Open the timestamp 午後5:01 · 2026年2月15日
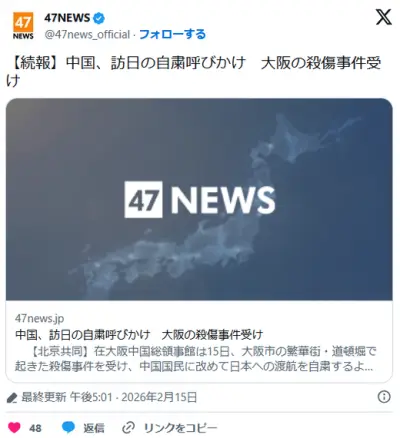400x438 pixels. [133, 397]
